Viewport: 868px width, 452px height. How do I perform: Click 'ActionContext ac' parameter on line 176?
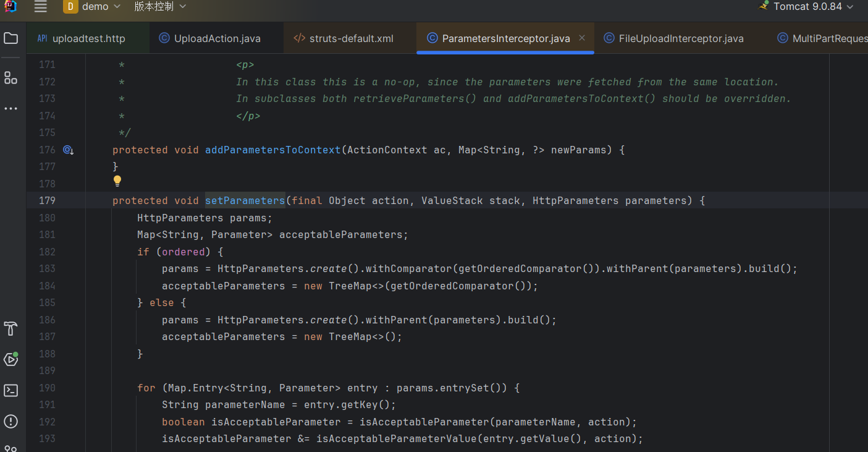[396, 150]
